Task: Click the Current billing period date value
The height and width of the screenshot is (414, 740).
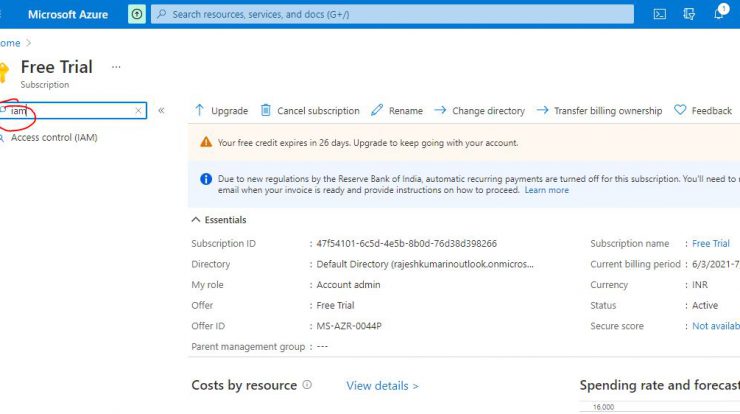Action: point(715,264)
